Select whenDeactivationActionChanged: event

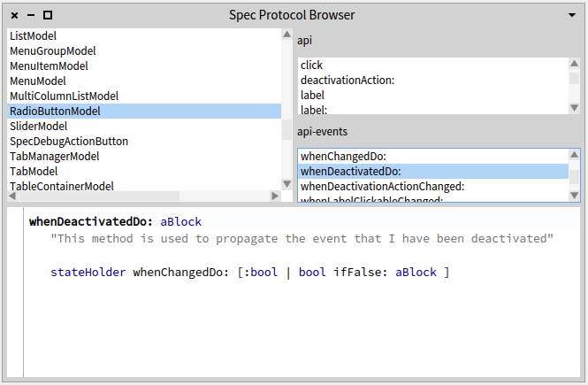point(382,187)
